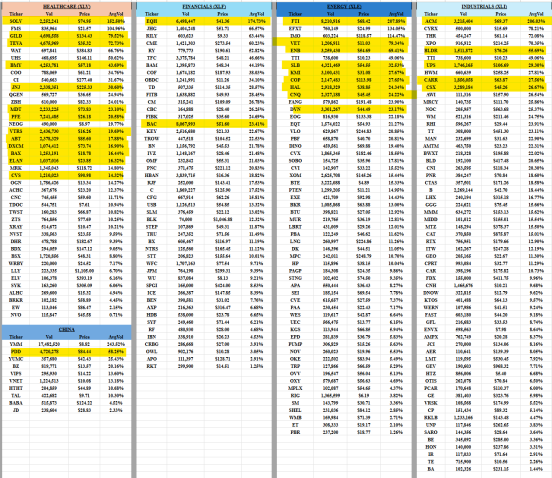
Task: Click the highlighted VET ticker cell
Action: (x=295, y=43)
